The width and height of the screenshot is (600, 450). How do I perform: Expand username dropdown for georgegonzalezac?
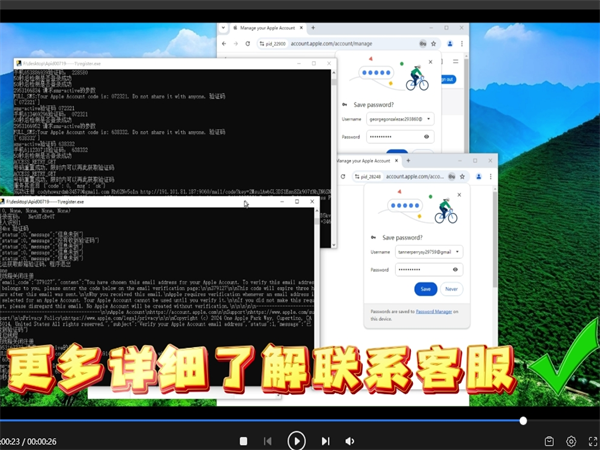click(427, 119)
